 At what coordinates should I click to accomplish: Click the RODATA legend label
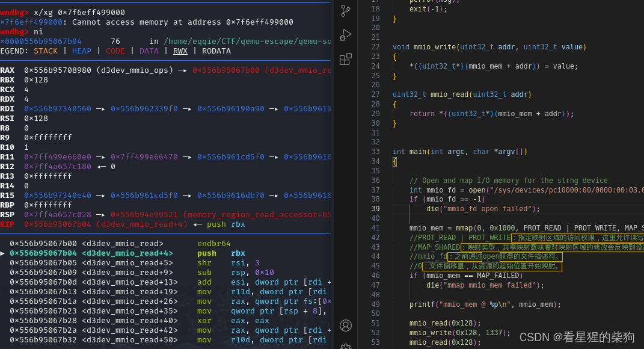pos(216,51)
